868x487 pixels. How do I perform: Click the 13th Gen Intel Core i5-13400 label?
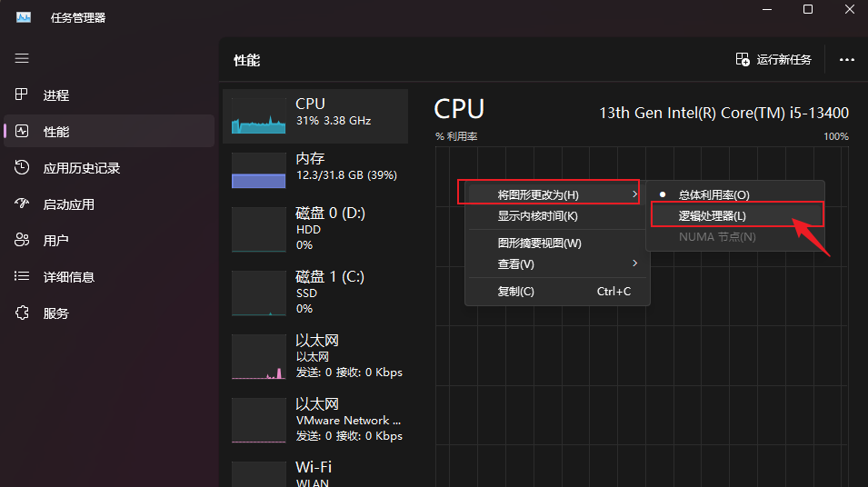pyautogui.click(x=724, y=113)
